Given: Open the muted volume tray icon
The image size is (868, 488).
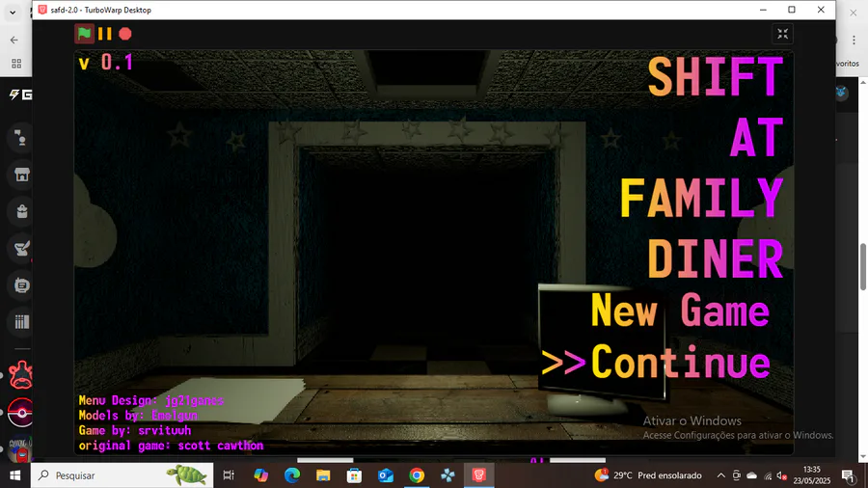Looking at the screenshot, I should [x=781, y=475].
